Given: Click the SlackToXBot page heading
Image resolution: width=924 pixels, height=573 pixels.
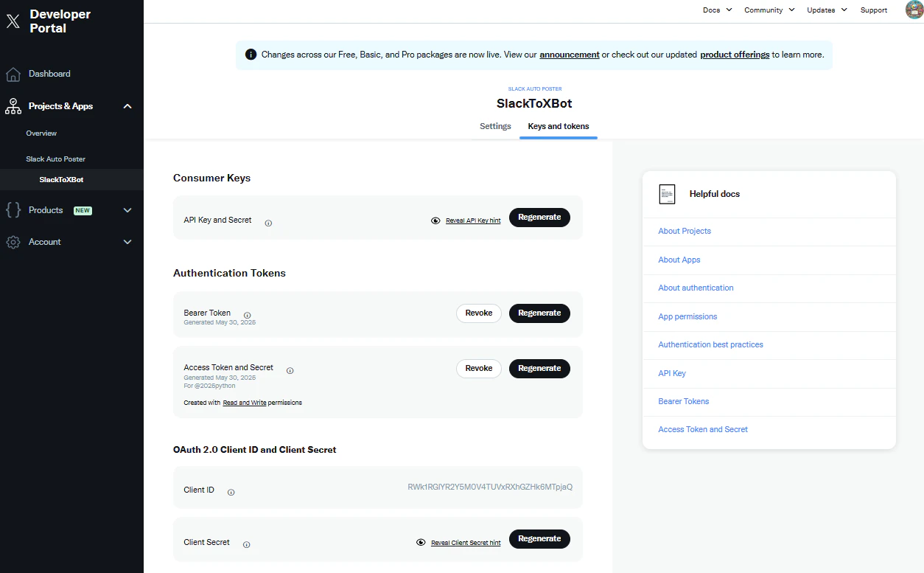Looking at the screenshot, I should click(534, 103).
